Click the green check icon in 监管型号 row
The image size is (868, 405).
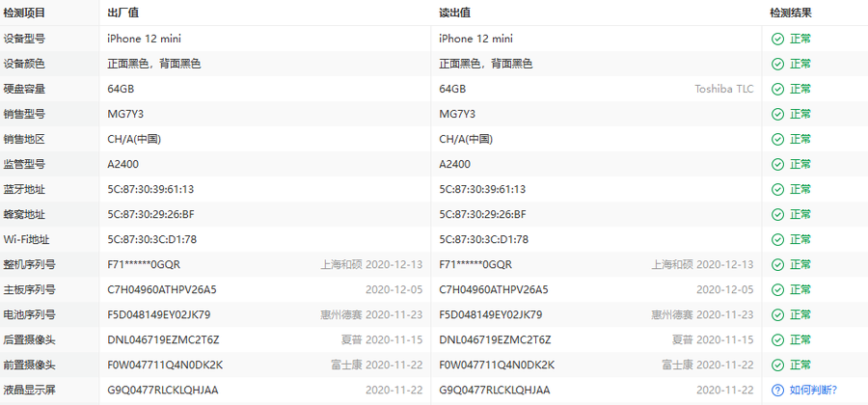(777, 164)
